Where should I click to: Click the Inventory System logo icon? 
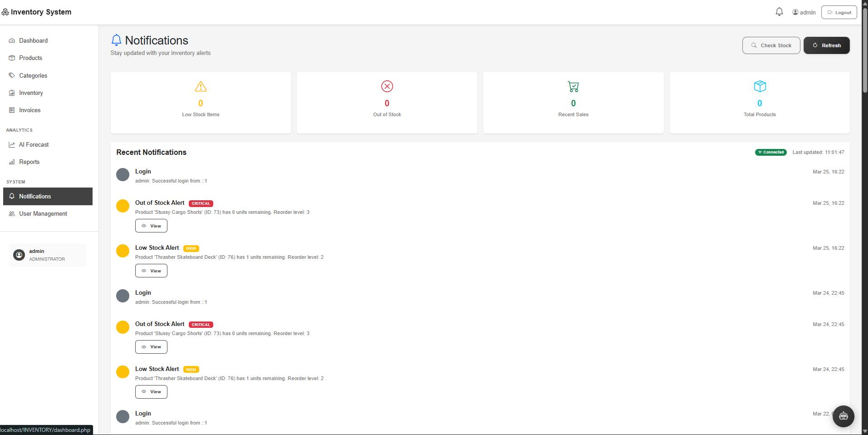[x=5, y=12]
